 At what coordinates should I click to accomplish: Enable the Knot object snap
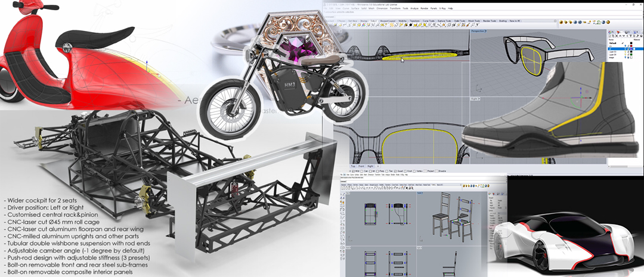pos(405,171)
